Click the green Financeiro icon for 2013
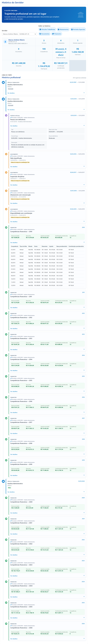The height and width of the screenshot is (644, 88). pos(6,334)
